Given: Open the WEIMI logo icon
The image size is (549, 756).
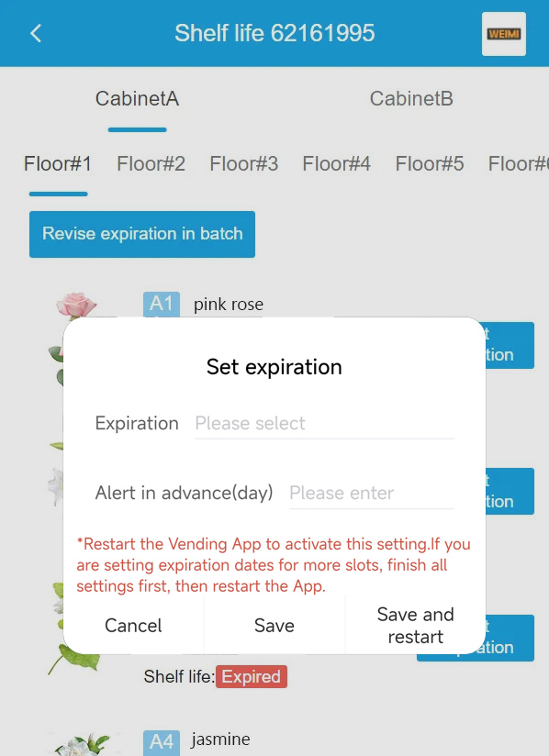Looking at the screenshot, I should click(x=504, y=34).
